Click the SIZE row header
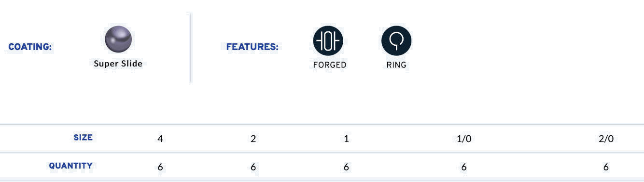The width and height of the screenshot is (644, 182). [83, 138]
